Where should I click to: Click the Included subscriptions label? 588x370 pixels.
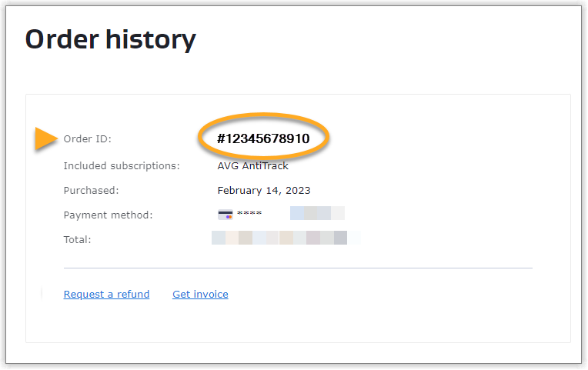click(121, 165)
